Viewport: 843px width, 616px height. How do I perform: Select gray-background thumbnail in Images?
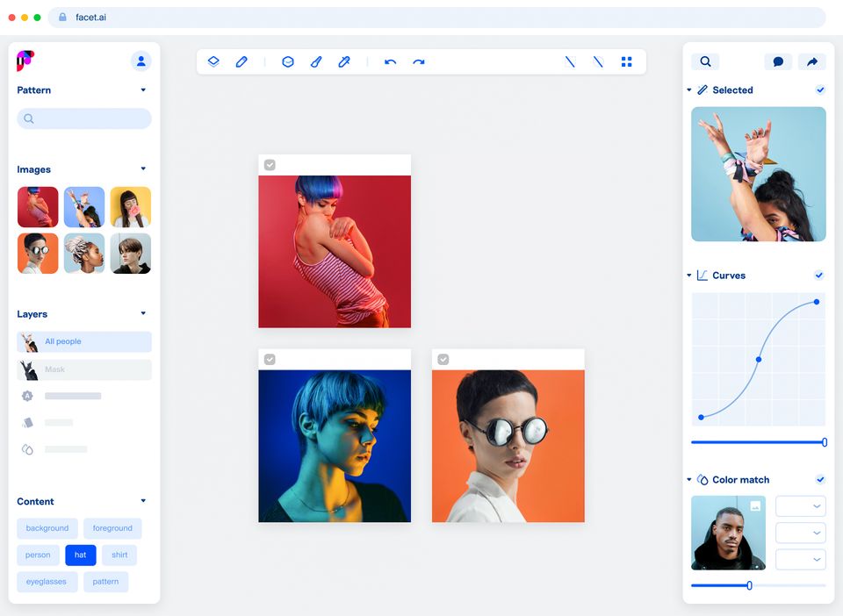coord(131,254)
